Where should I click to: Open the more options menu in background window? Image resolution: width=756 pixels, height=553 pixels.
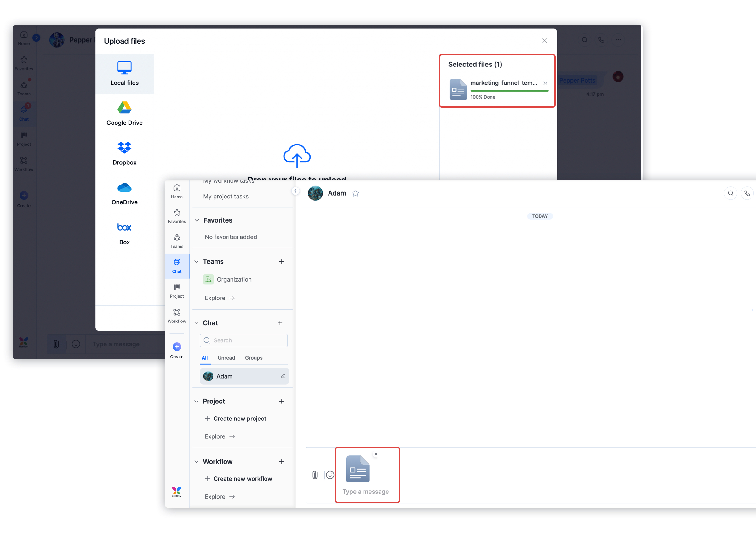(618, 40)
